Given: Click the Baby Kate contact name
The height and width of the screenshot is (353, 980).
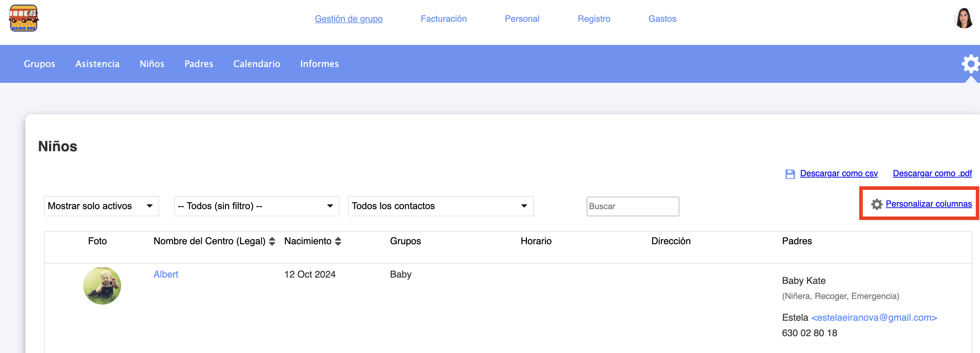Looking at the screenshot, I should [x=803, y=281].
